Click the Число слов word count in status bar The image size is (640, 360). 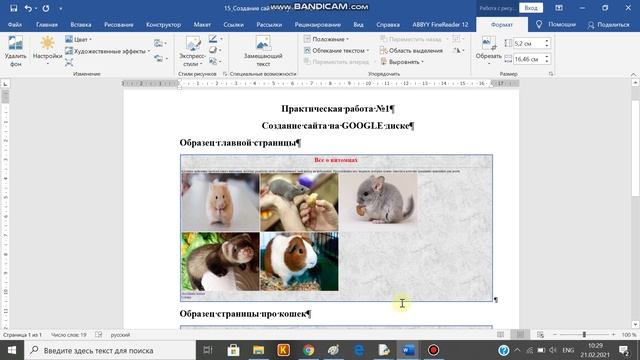click(69, 335)
